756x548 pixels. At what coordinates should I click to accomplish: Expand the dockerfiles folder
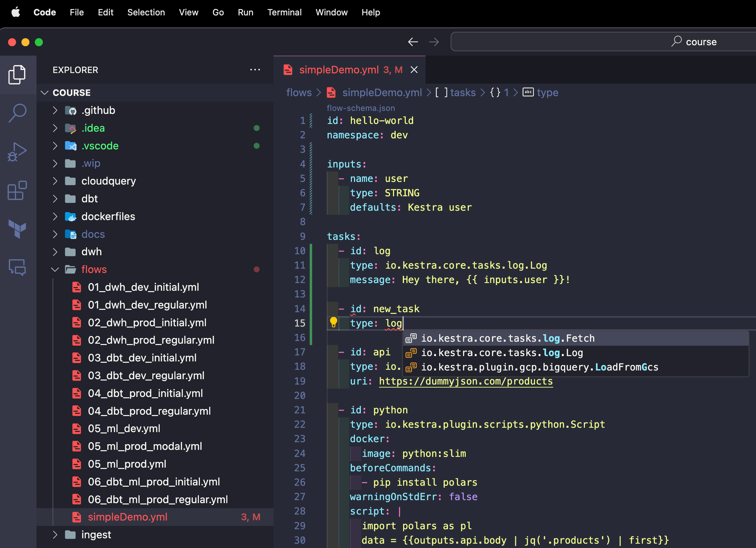(55, 216)
